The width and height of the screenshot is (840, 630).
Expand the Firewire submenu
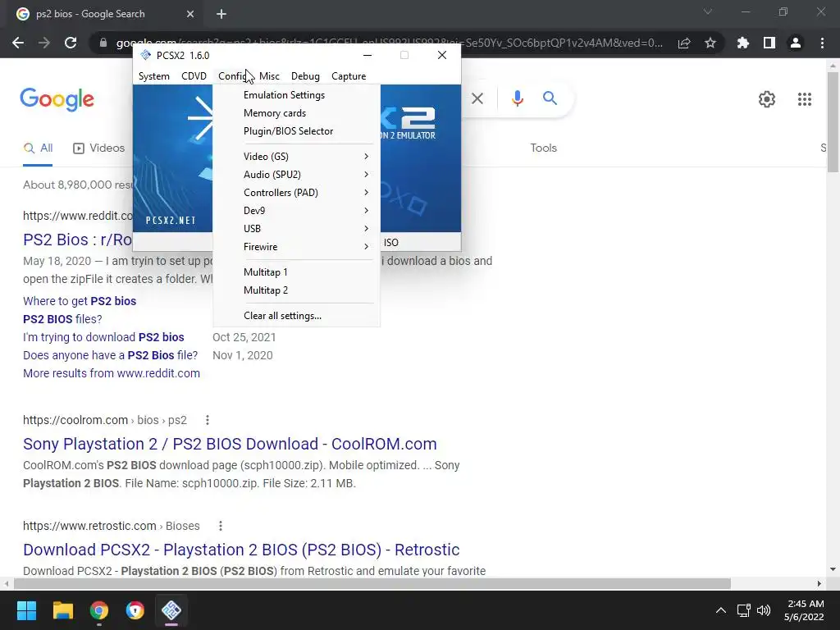(296, 247)
